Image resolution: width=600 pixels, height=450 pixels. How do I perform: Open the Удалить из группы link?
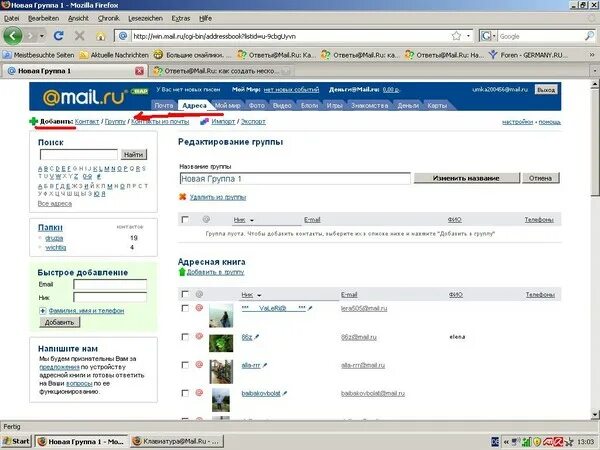click(218, 197)
